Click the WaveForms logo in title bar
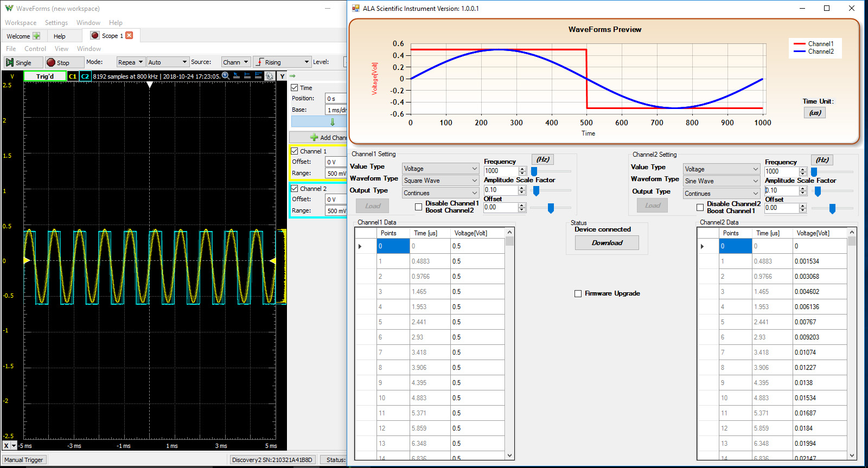 [x=9, y=8]
